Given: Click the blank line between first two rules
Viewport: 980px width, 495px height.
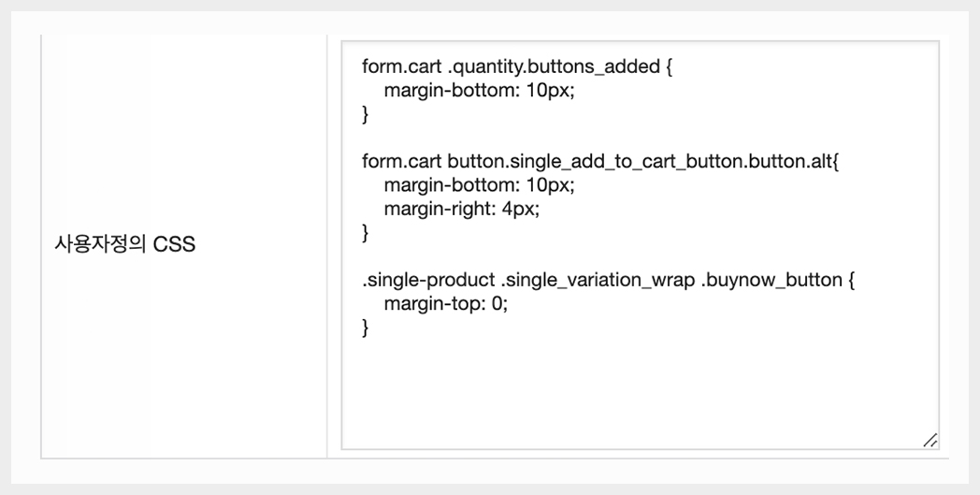Looking at the screenshot, I should point(561,138).
